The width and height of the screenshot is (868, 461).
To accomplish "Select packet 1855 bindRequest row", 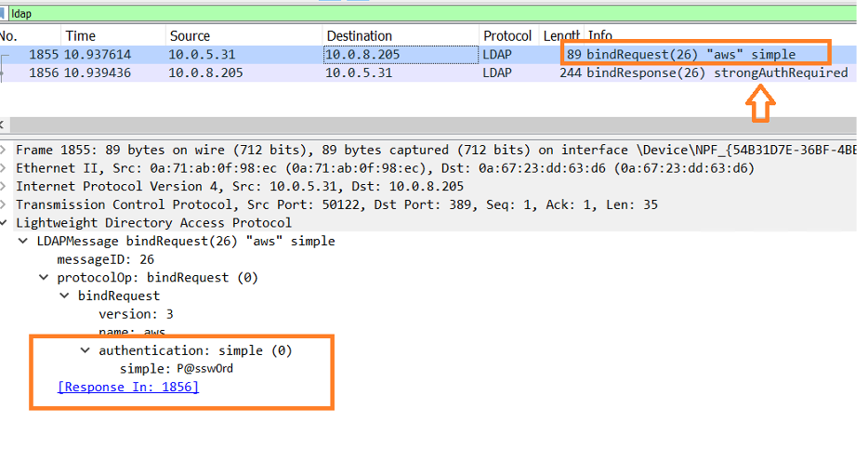I will click(x=428, y=54).
